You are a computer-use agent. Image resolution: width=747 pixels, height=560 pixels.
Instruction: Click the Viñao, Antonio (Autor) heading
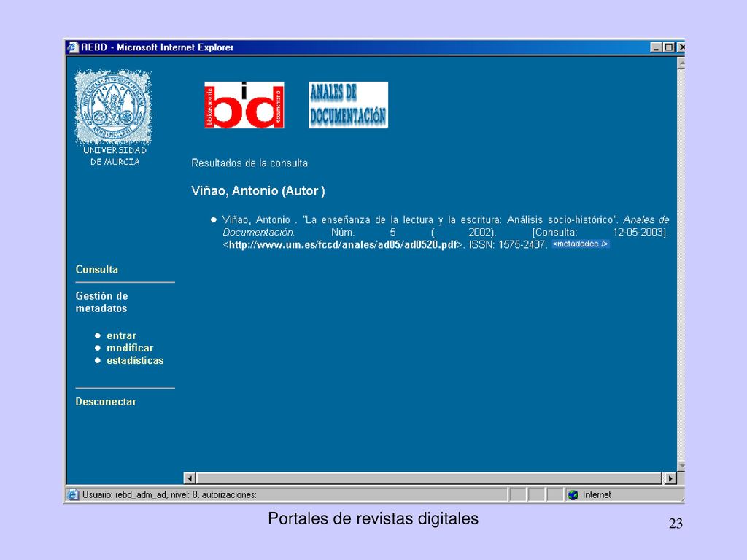[258, 191]
